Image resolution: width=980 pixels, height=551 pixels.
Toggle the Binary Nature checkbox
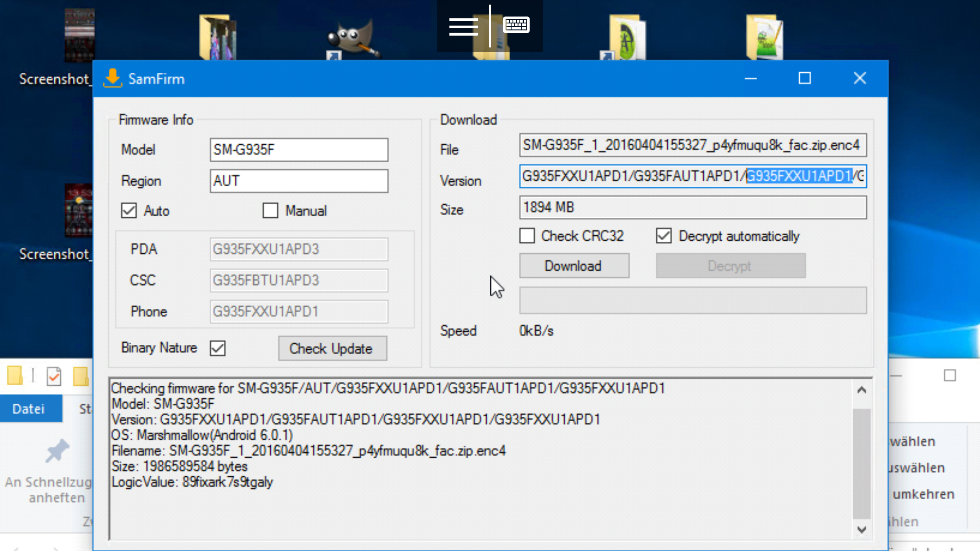[x=218, y=348]
